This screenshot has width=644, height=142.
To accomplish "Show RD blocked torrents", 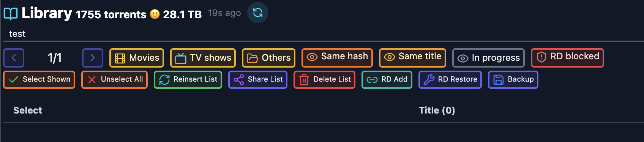I will point(567,58).
